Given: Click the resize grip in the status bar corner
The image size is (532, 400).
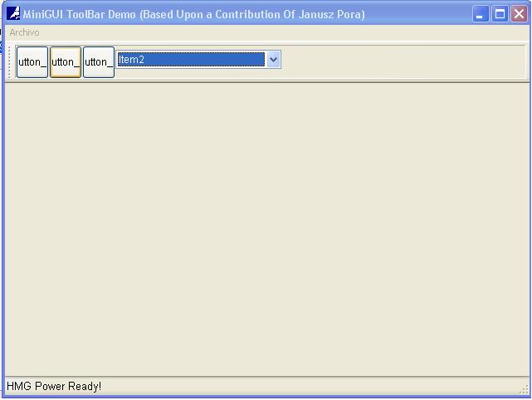Looking at the screenshot, I should (523, 389).
